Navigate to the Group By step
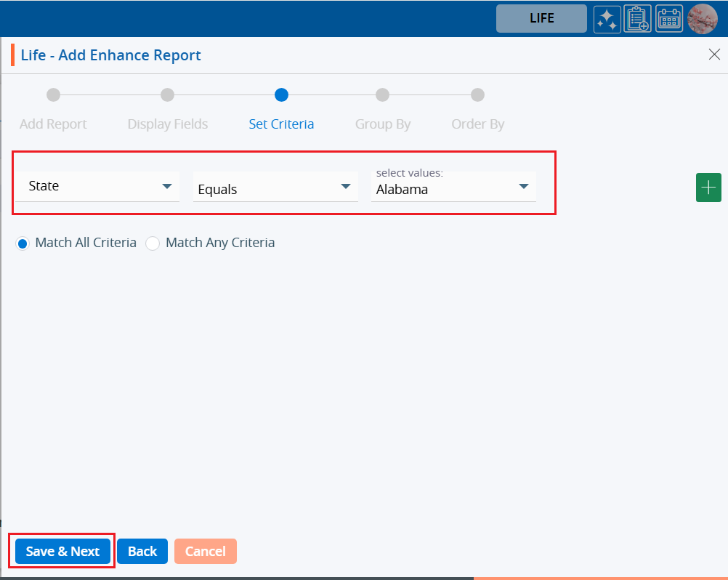The image size is (728, 580). pos(382,95)
